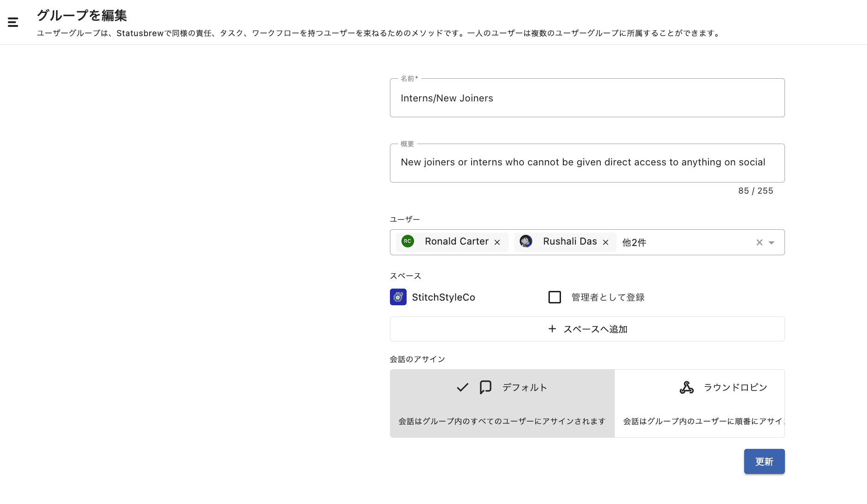Click the round robin webhook icon
This screenshot has height=504, width=867.
[687, 387]
